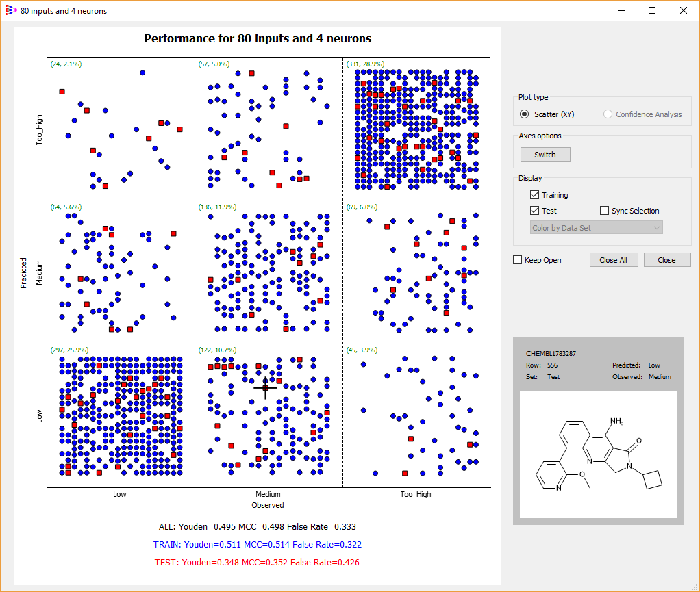The height and width of the screenshot is (592, 700).
Task: Click the cell count label (57, 5.0%)
Action: pos(214,64)
